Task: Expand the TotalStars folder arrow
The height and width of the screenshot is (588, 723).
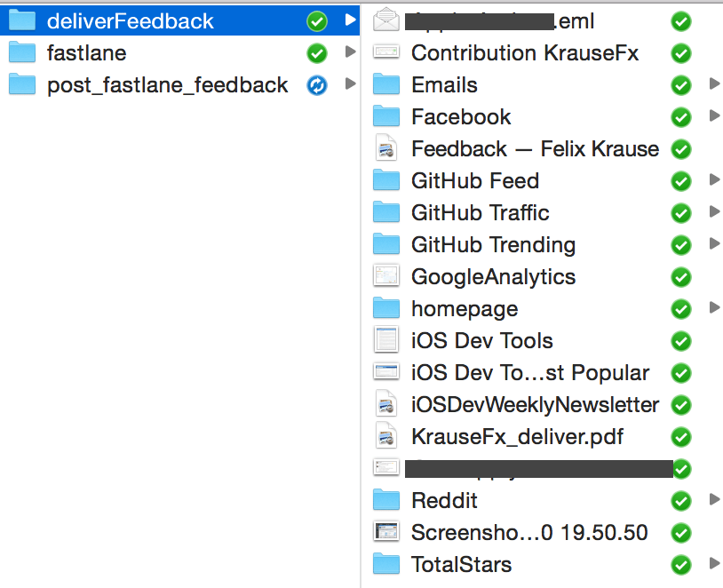Action: tap(714, 563)
